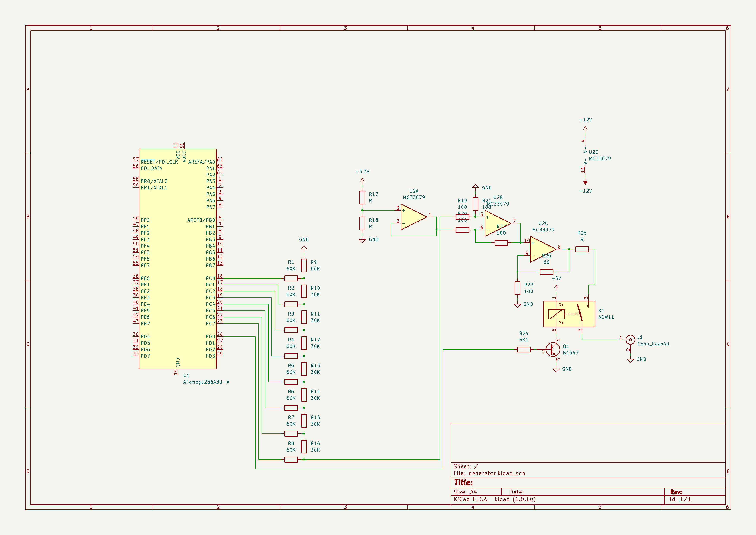This screenshot has height=535, width=756.
Task: Click the KiCad E.D.A. kicad (6.0.10) text
Action: click(x=495, y=499)
